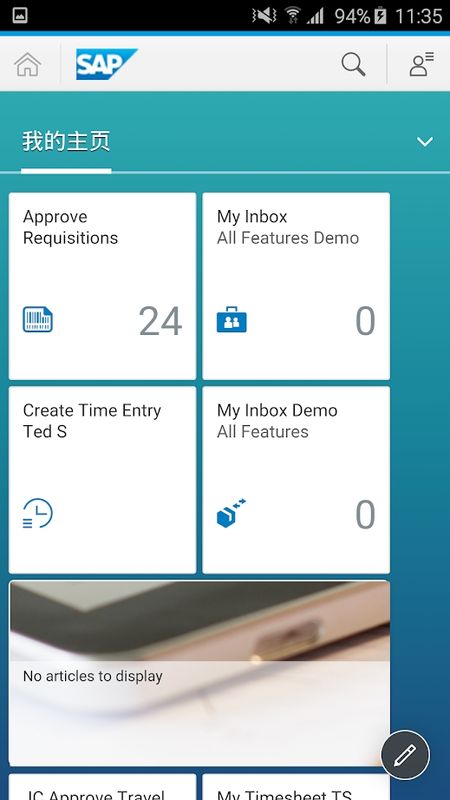Click the clock icon on Create Time Entry

38,513
